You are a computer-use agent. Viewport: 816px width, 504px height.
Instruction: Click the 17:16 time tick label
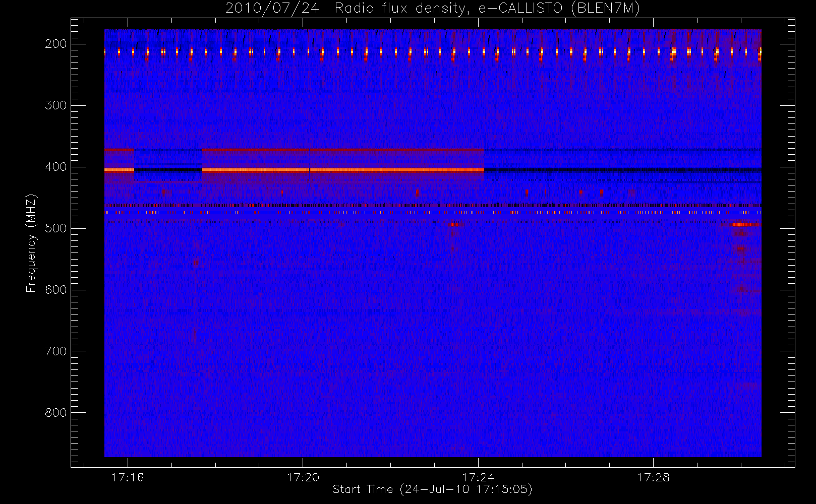(x=128, y=477)
